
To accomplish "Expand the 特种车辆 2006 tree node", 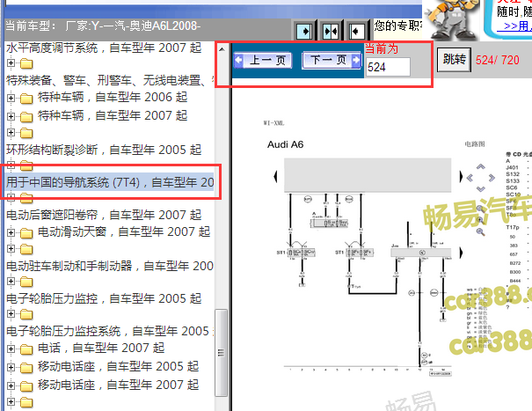I will tap(11, 99).
